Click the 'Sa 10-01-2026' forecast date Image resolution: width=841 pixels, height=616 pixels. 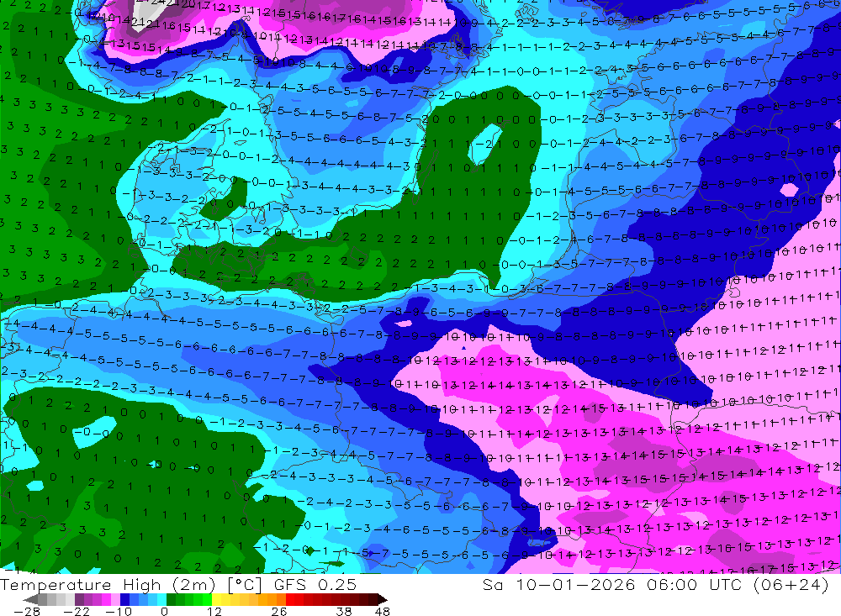point(559,584)
